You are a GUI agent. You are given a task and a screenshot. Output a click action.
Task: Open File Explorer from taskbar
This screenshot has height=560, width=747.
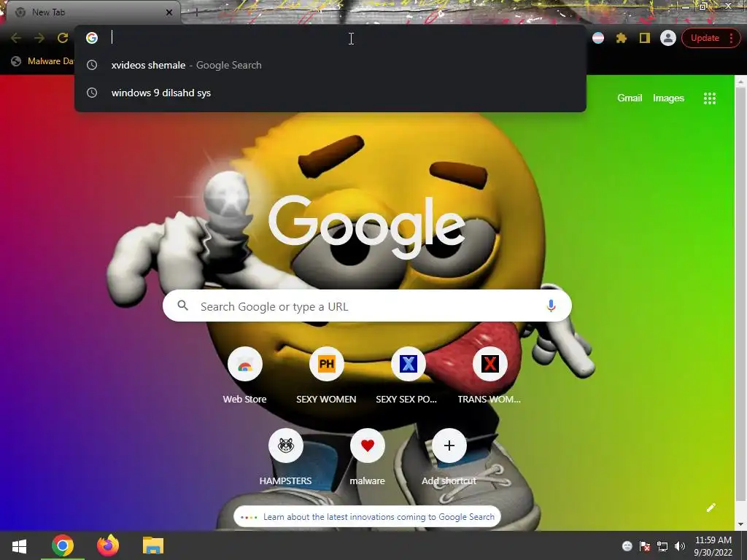coord(153,545)
